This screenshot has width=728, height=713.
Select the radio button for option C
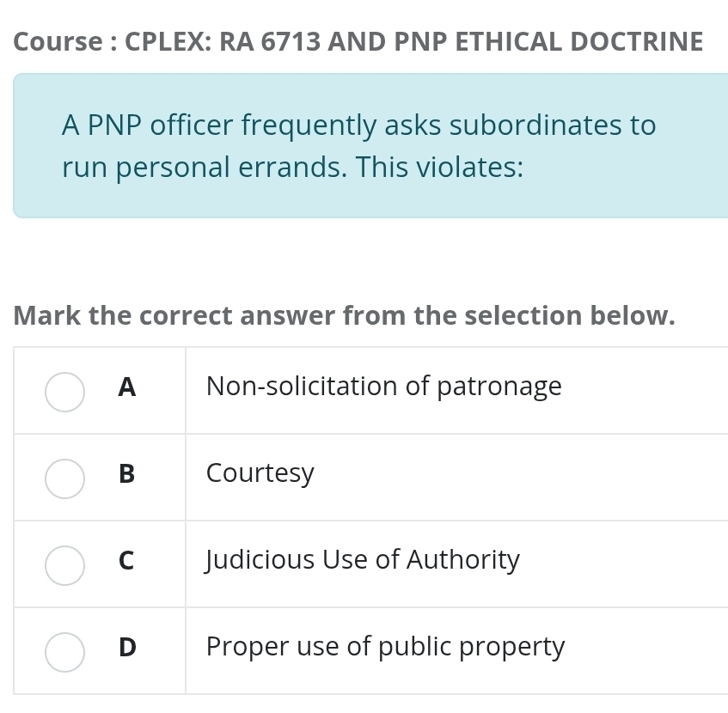[64, 565]
